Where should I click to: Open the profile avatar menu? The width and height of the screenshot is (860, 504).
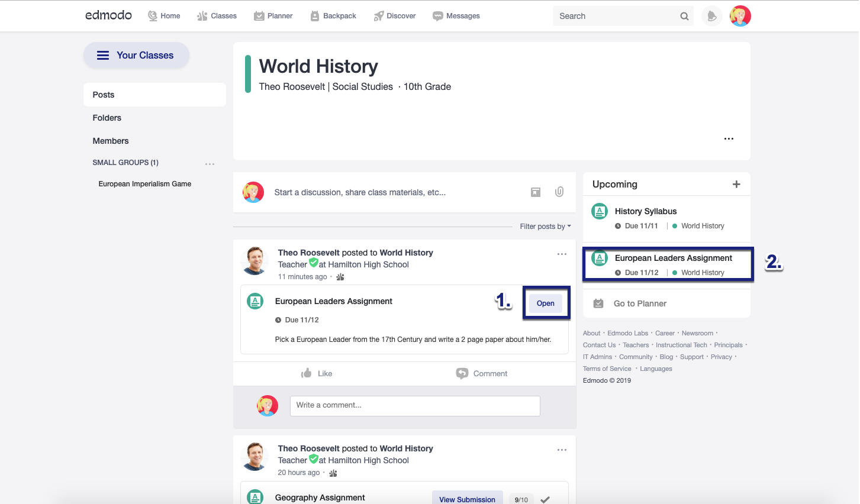pyautogui.click(x=740, y=16)
